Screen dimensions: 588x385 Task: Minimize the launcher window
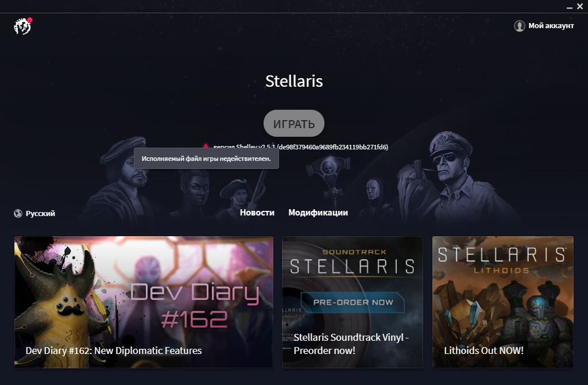[569, 7]
